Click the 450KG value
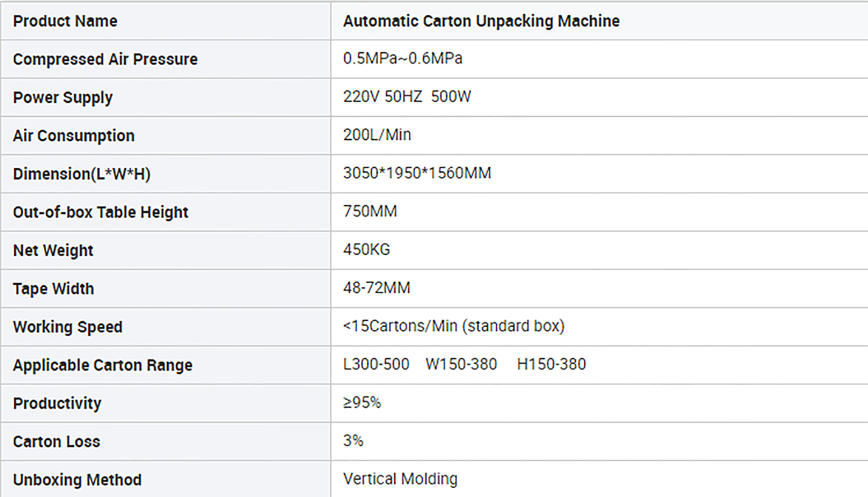Screen dimensions: 868x497 (366, 249)
